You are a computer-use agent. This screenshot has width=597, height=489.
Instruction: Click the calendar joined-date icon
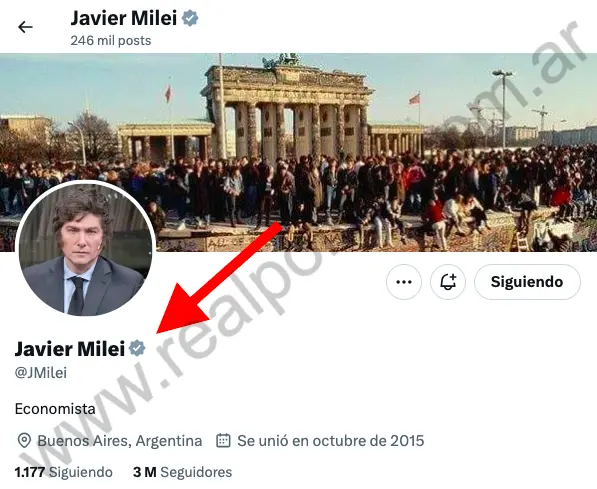point(223,441)
